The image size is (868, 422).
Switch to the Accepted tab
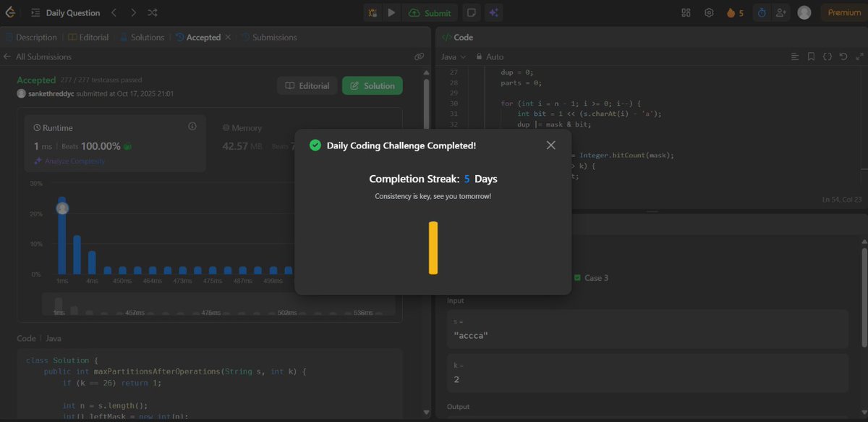[x=197, y=37]
